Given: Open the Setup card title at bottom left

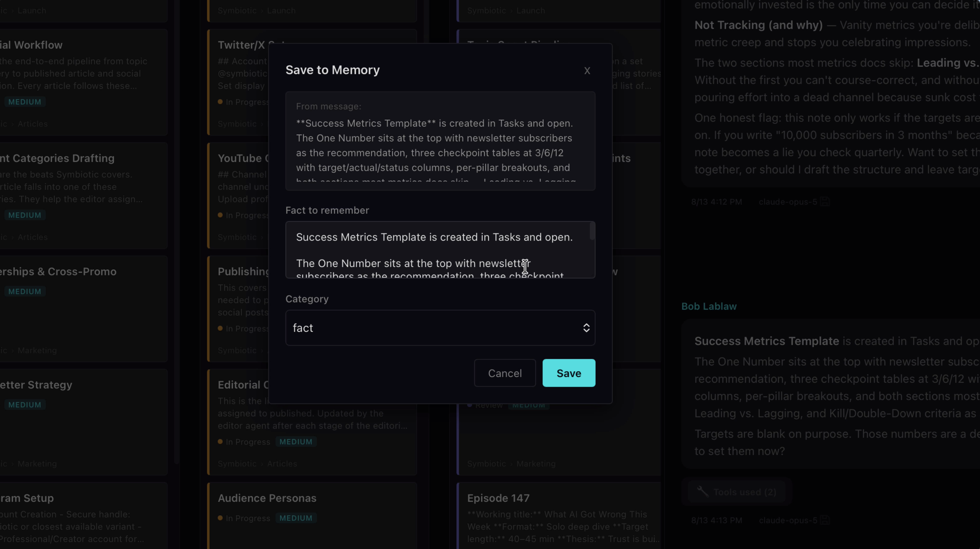Looking at the screenshot, I should (x=27, y=498).
